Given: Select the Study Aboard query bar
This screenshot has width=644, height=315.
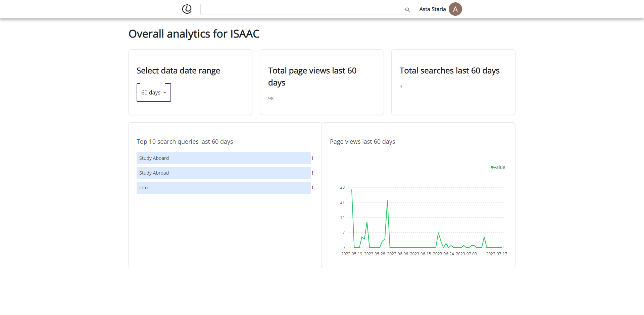Looking at the screenshot, I should tap(224, 158).
